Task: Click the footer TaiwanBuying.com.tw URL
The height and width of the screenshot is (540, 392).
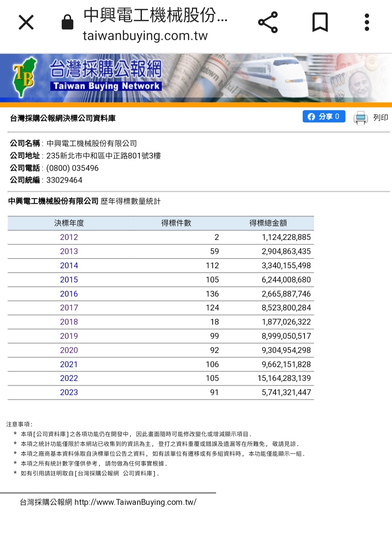Action: (135, 502)
